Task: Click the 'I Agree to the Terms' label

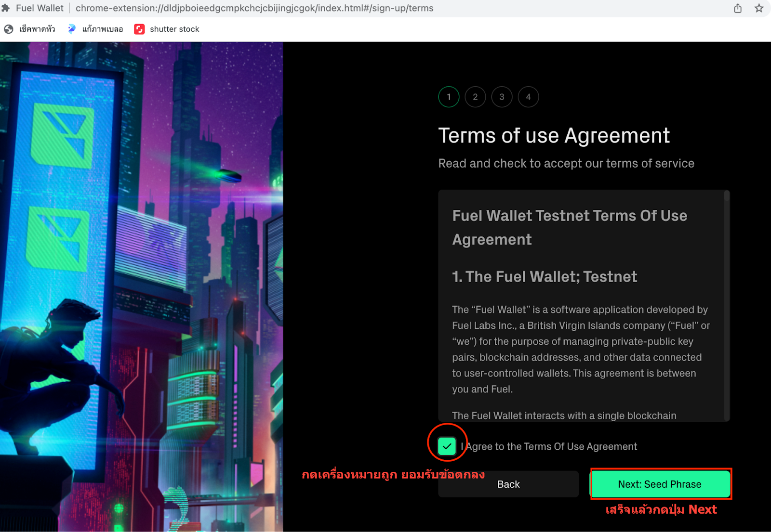Action: click(549, 447)
